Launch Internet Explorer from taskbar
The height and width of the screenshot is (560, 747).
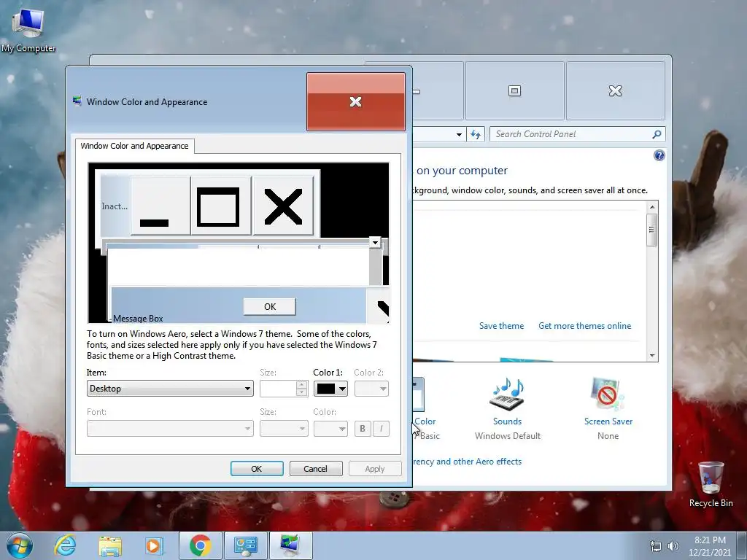click(x=65, y=545)
